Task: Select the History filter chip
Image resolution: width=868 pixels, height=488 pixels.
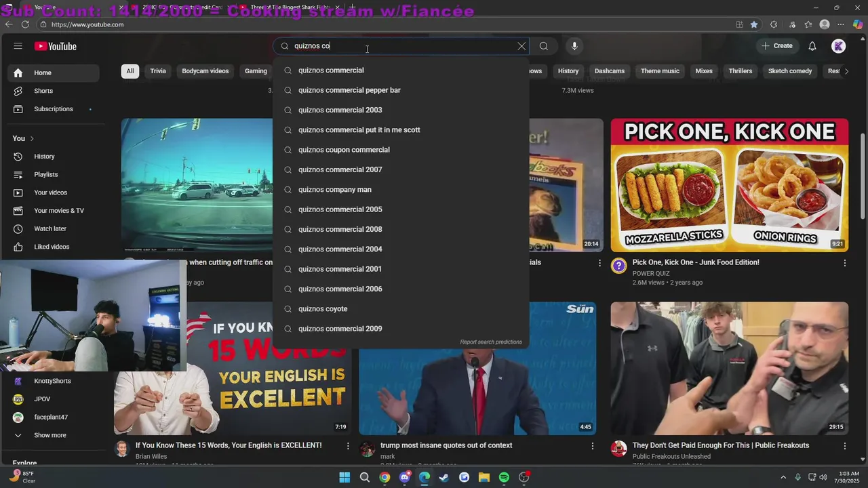Action: [x=568, y=71]
